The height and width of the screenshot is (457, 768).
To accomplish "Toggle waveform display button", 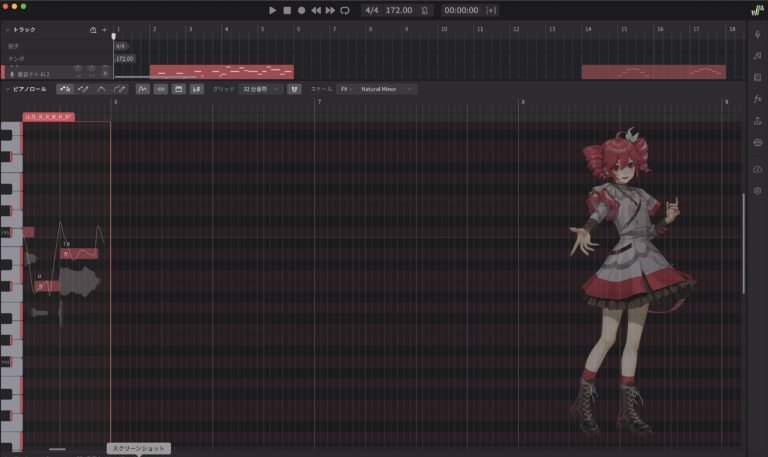I will pos(161,89).
